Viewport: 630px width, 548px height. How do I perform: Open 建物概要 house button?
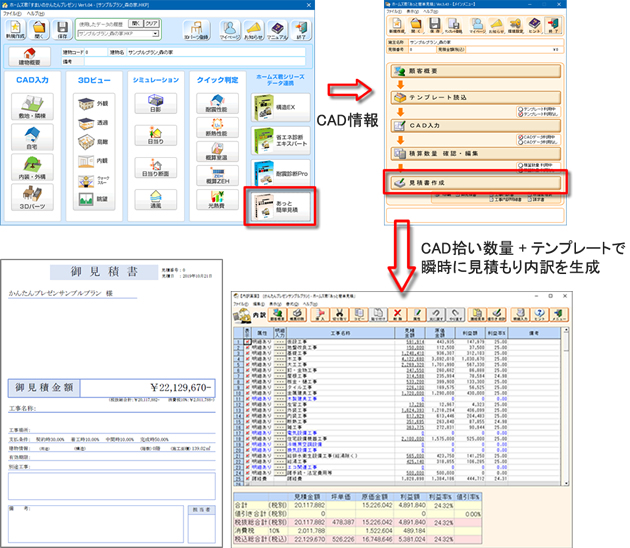click(x=29, y=56)
